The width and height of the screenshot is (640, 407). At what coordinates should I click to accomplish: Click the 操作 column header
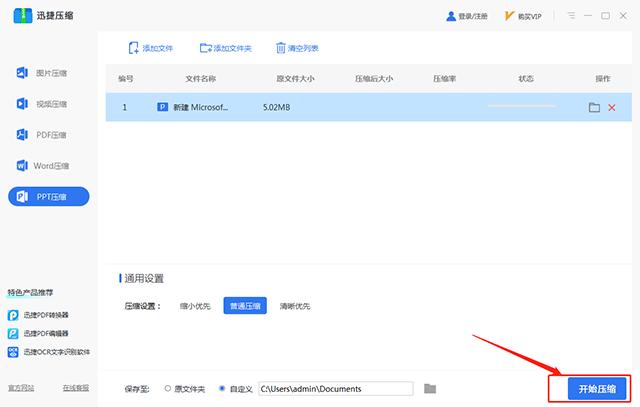pos(603,78)
